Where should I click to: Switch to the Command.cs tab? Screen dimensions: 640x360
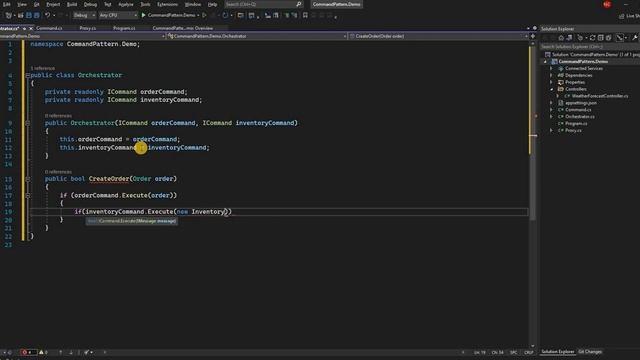click(49, 28)
